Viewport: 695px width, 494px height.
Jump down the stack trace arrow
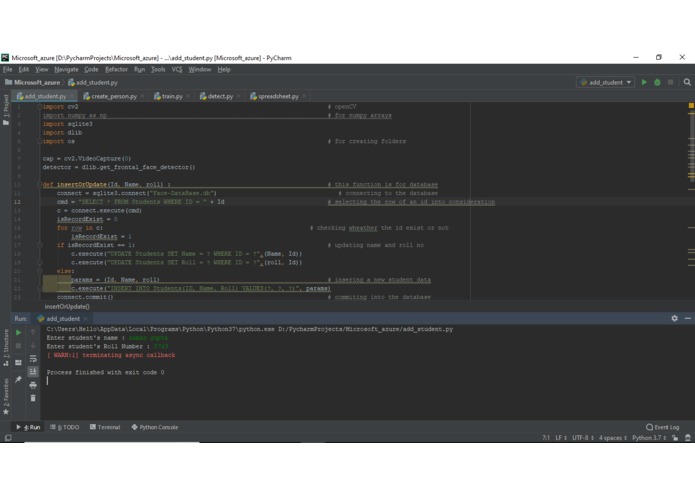33,346
